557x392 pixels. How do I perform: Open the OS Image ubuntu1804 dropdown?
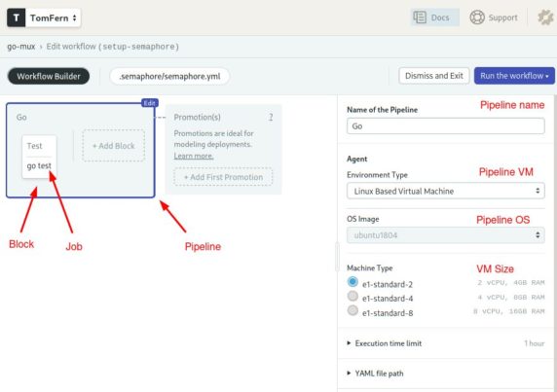[x=445, y=235]
